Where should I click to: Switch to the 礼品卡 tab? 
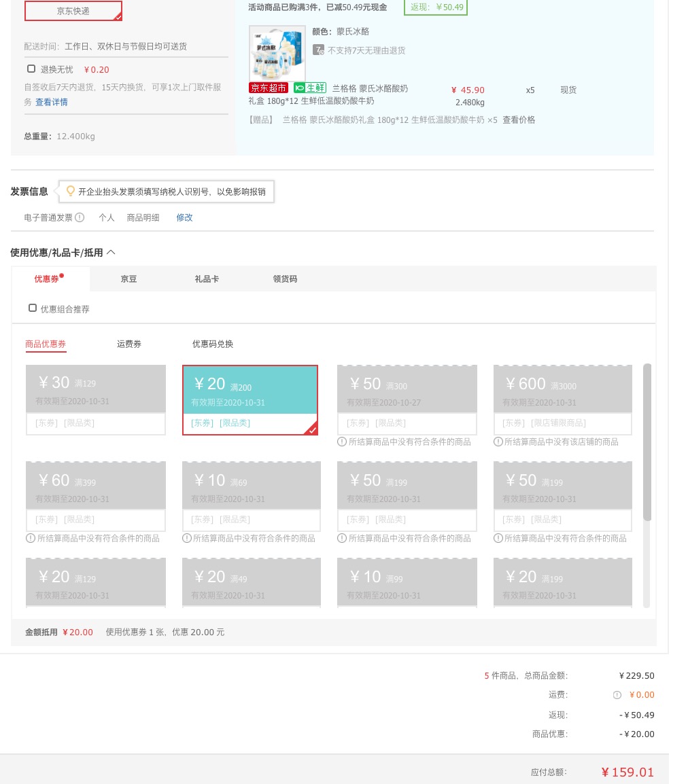[x=207, y=279]
